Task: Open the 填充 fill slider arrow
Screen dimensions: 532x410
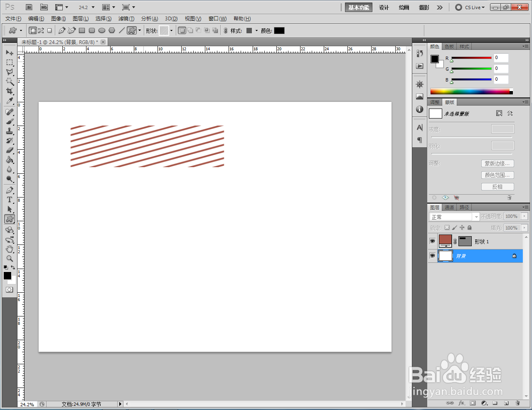Action: pyautogui.click(x=525, y=228)
